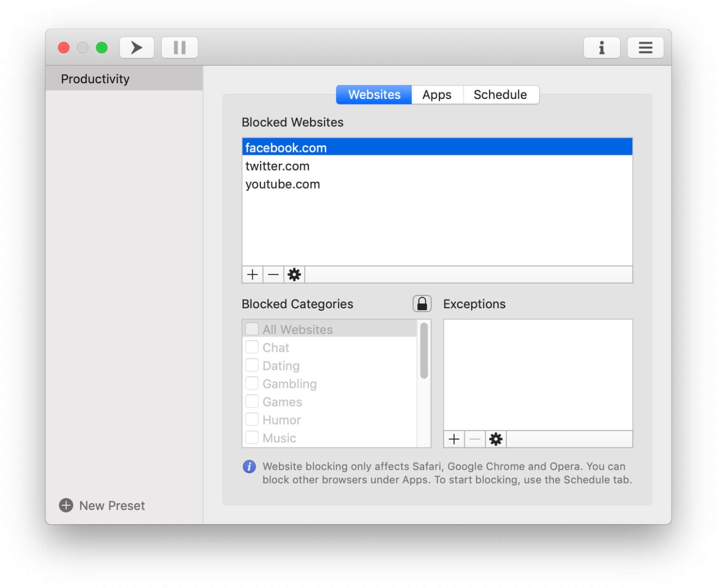Click the lock icon beside Blocked Categories
Viewport: 717px width, 588px height.
[422, 304]
